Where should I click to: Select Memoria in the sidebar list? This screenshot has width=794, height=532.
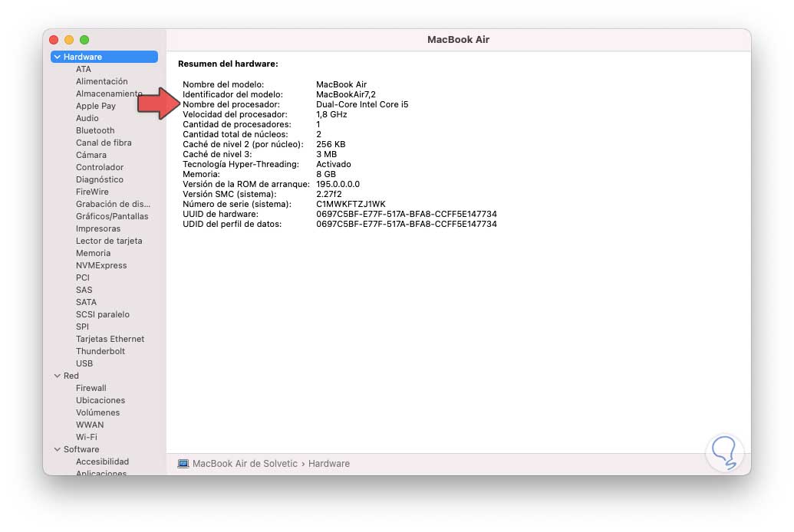click(x=93, y=253)
